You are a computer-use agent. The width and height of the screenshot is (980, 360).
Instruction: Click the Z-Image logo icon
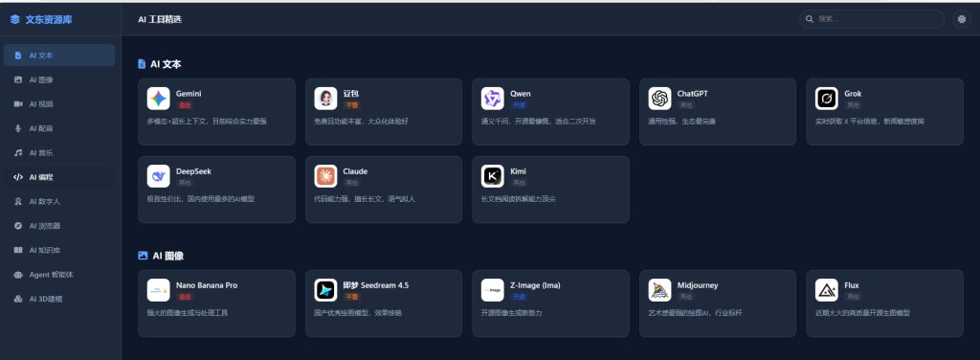coord(493,290)
